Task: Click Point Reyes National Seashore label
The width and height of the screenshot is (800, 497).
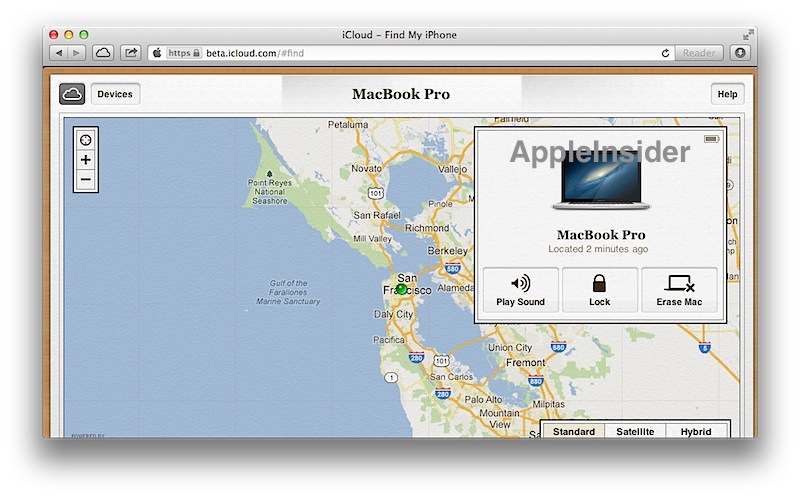Action: (x=269, y=191)
